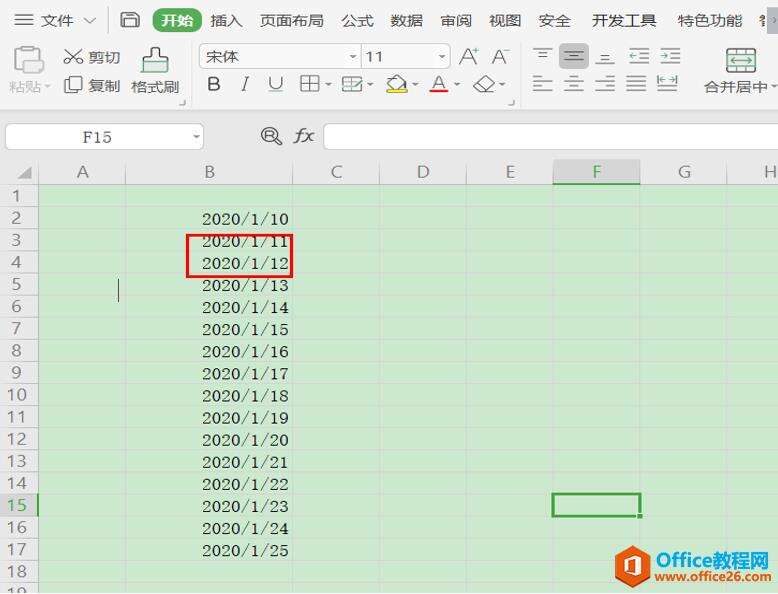This screenshot has width=778, height=594.
Task: Click the eraser clear icon
Action: click(x=484, y=84)
